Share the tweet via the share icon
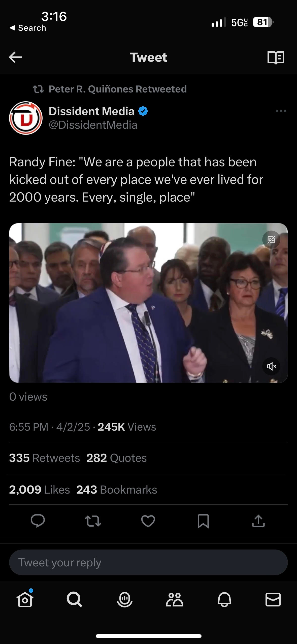 (x=258, y=521)
